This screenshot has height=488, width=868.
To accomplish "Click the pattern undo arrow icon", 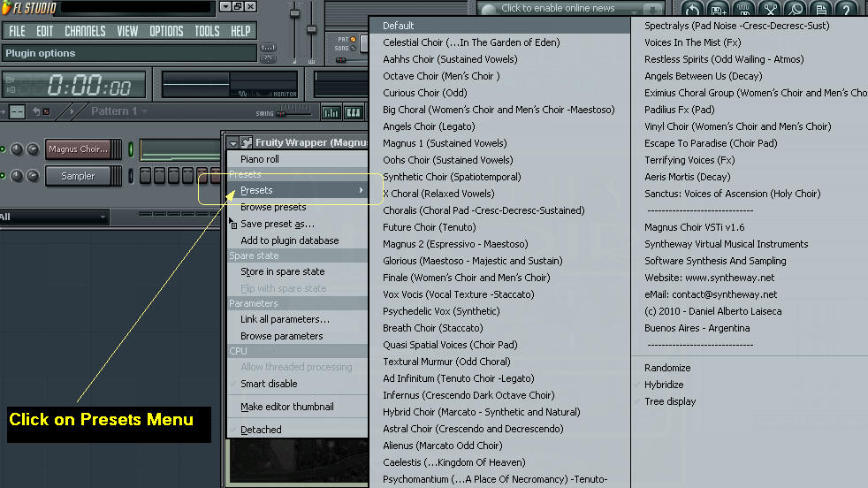I will tap(36, 111).
